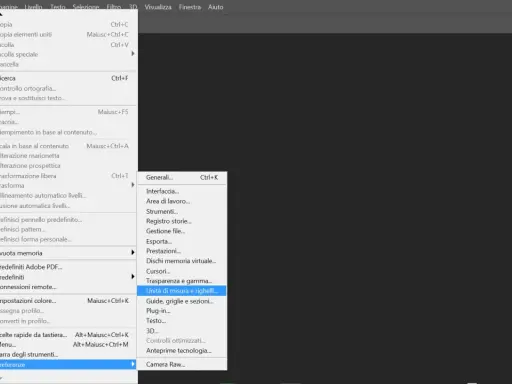Choose Cancella in Edit menu

point(68,64)
